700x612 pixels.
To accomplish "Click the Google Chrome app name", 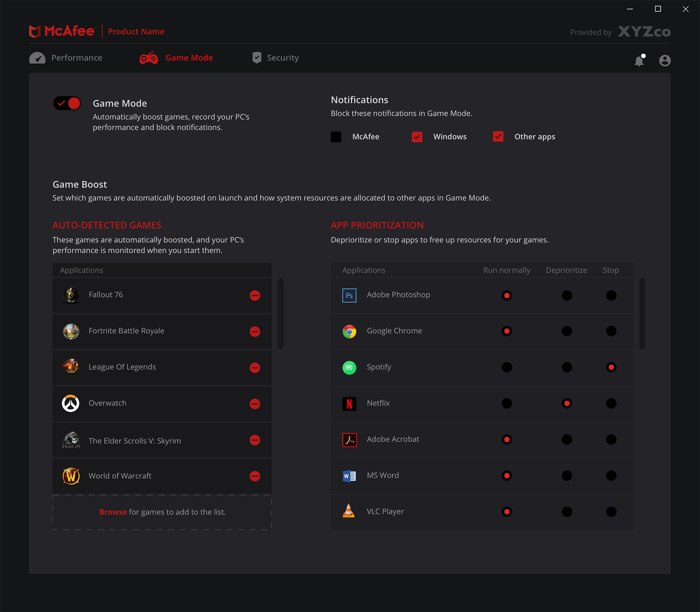I will 394,331.
